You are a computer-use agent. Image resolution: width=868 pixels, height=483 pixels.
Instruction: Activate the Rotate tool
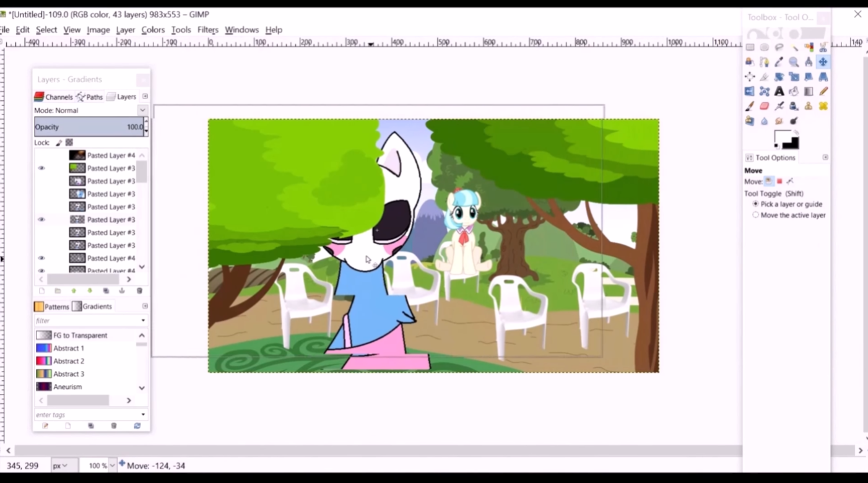tap(779, 77)
